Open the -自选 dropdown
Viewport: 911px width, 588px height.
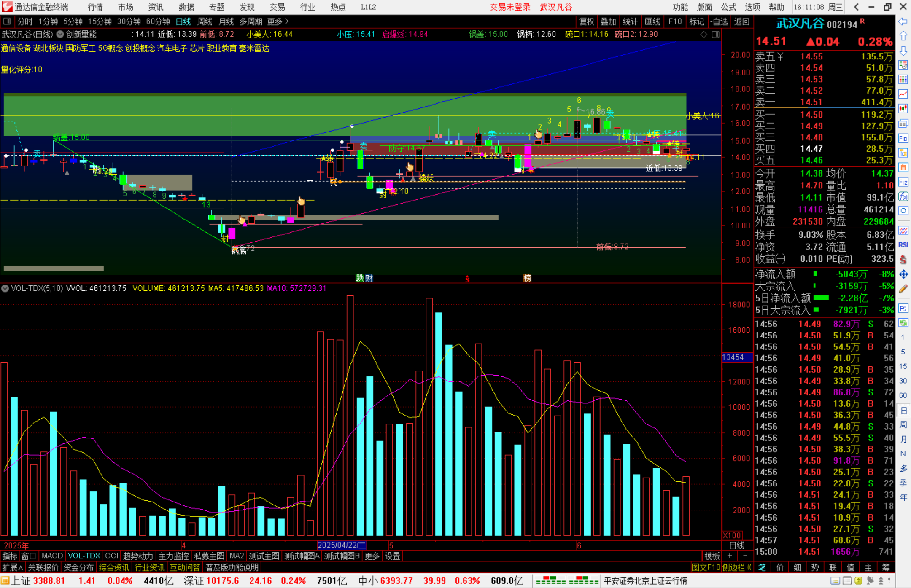(x=719, y=21)
